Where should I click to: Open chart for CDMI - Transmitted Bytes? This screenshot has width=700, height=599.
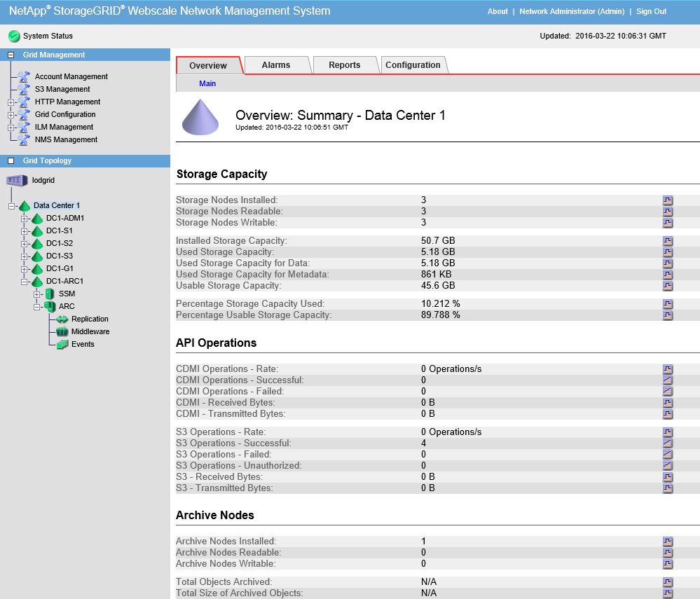click(667, 414)
